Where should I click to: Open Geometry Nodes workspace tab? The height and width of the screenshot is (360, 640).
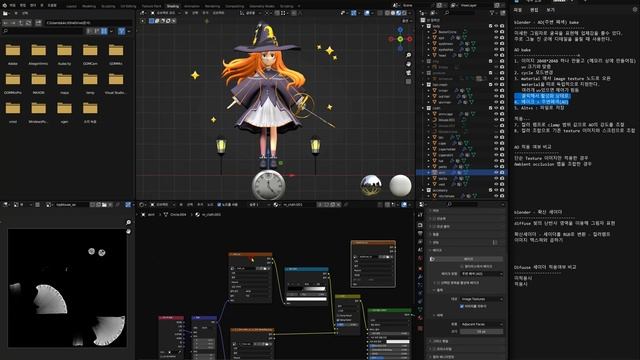point(262,6)
